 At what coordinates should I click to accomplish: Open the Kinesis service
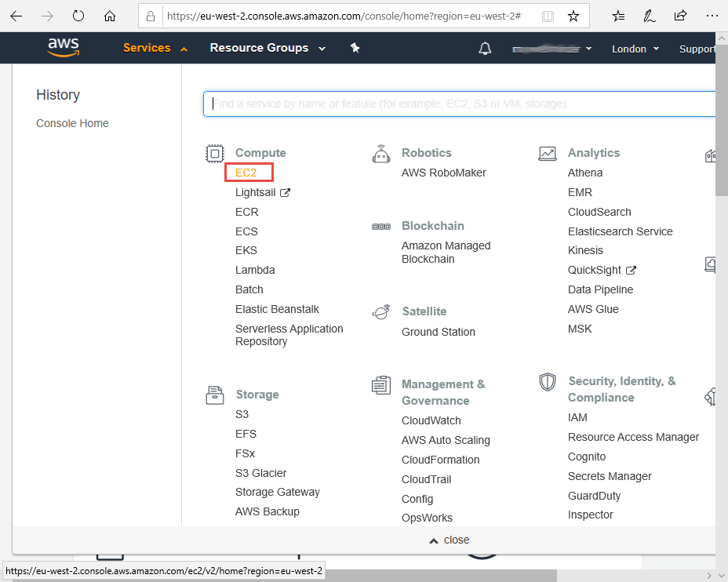coord(585,251)
